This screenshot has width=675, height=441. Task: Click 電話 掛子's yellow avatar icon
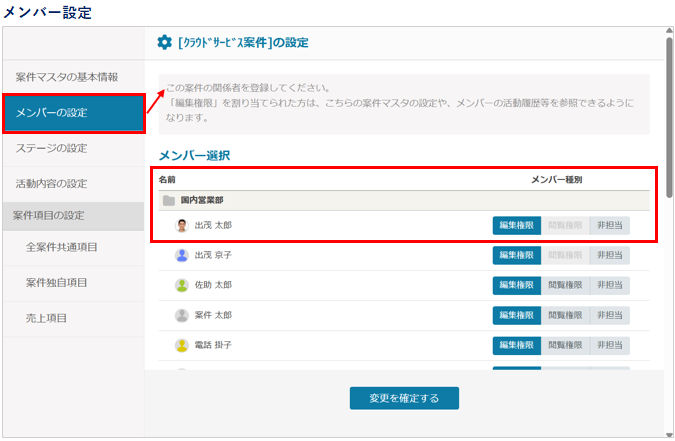(x=182, y=345)
